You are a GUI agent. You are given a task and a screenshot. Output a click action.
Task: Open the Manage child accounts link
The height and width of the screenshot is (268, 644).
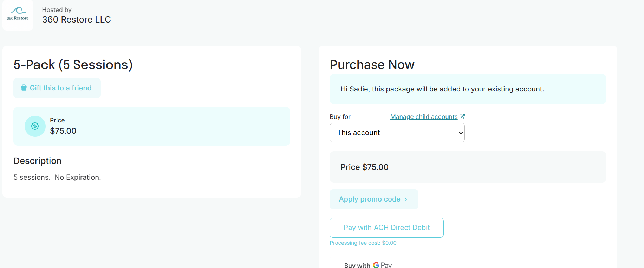click(424, 117)
